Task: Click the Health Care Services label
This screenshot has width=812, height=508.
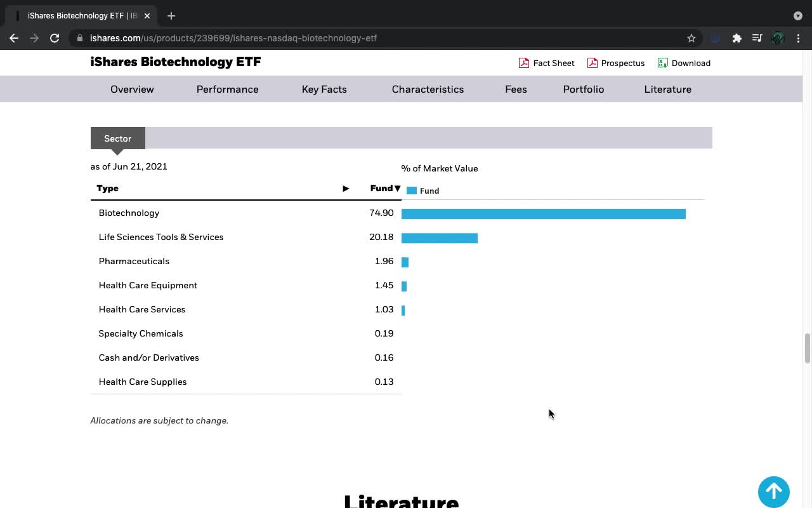Action: 142,309
